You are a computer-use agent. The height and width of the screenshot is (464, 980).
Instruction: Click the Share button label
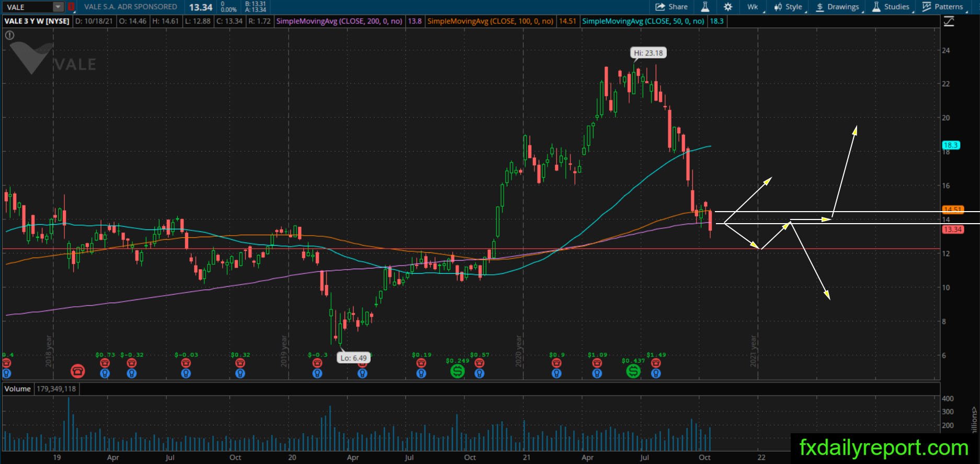tap(678, 7)
